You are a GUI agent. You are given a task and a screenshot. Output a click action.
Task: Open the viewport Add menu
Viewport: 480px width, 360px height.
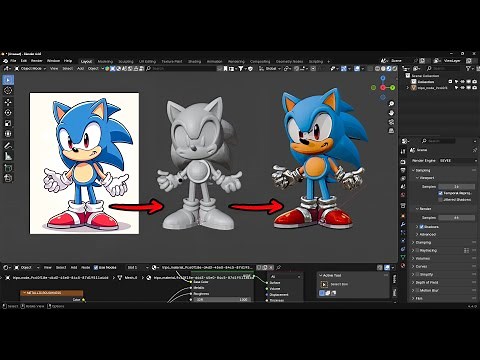coord(80,69)
